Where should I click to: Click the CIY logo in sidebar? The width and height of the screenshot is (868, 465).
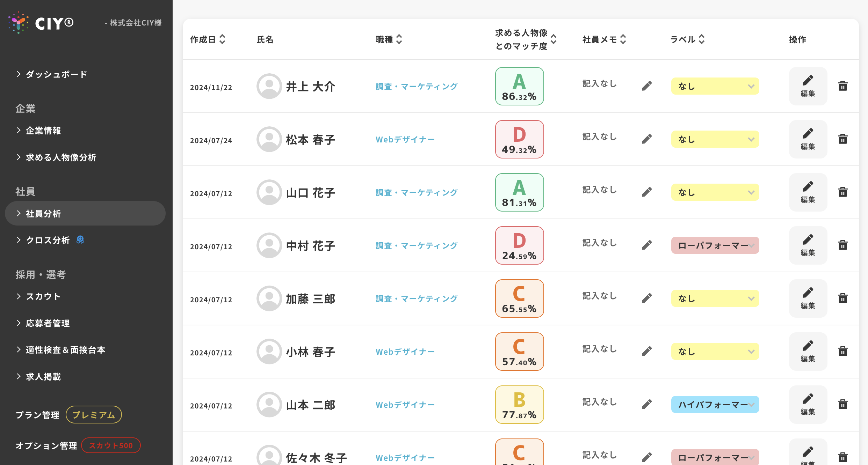41,23
